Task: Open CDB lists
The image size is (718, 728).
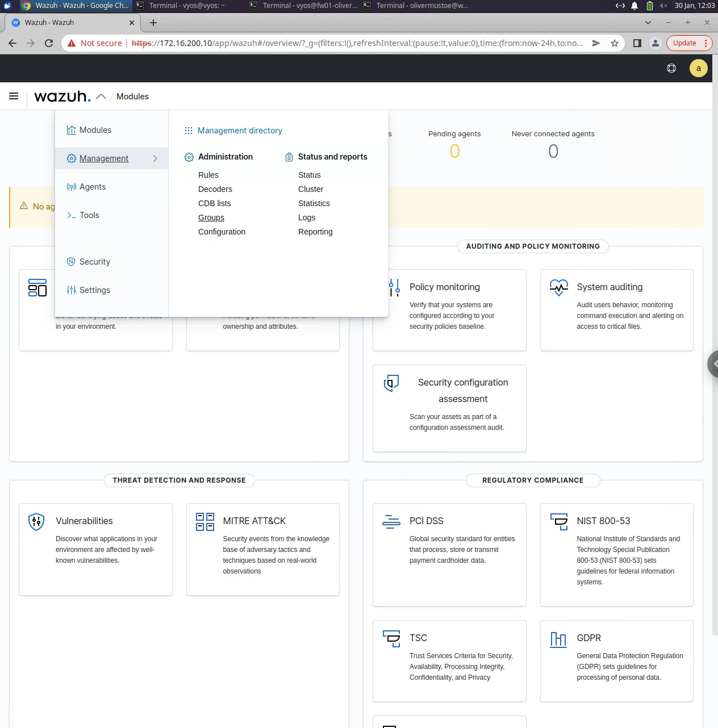Action: (x=215, y=203)
